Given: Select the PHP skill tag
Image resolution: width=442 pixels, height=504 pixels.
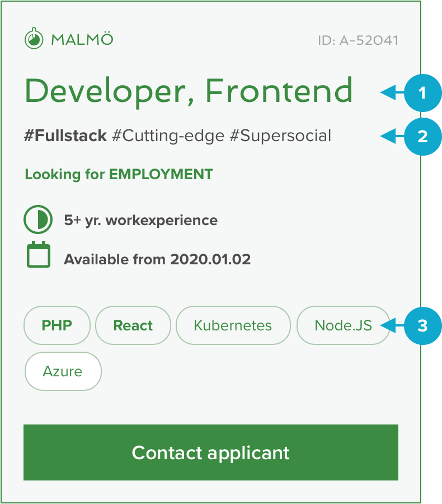Looking at the screenshot, I should pos(57,325).
